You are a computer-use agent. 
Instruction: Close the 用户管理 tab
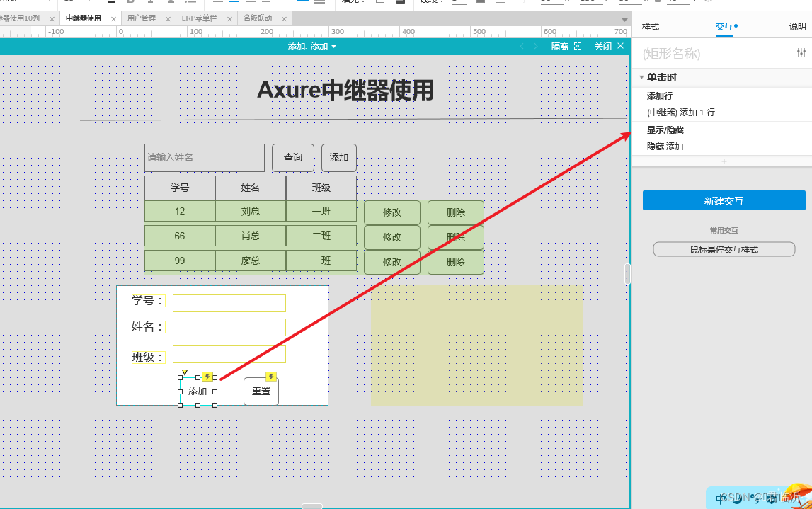(x=168, y=18)
